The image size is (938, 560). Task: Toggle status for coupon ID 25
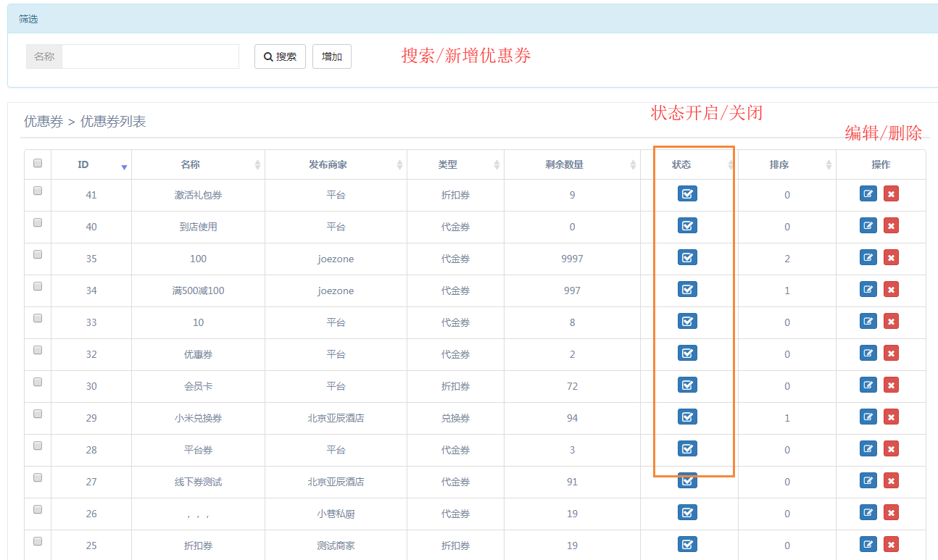pos(687,544)
